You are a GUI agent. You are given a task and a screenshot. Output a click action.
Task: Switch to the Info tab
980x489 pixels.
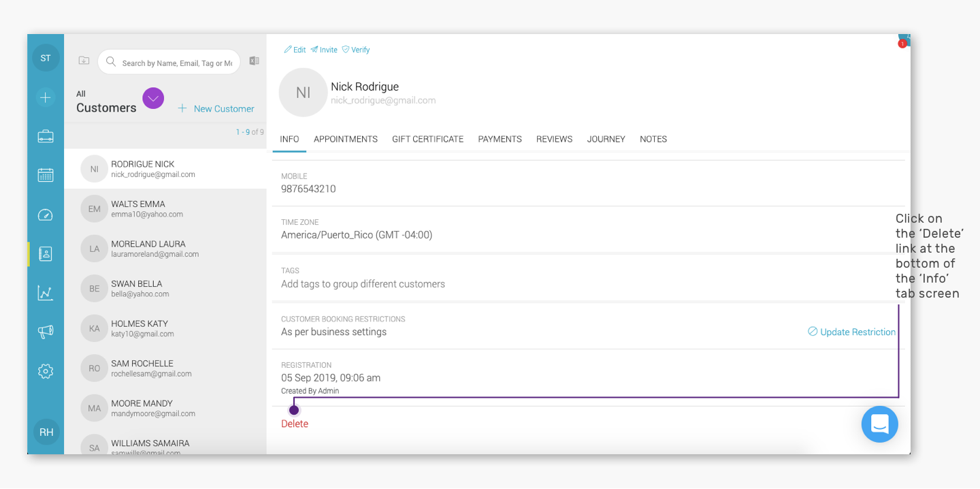pos(289,139)
